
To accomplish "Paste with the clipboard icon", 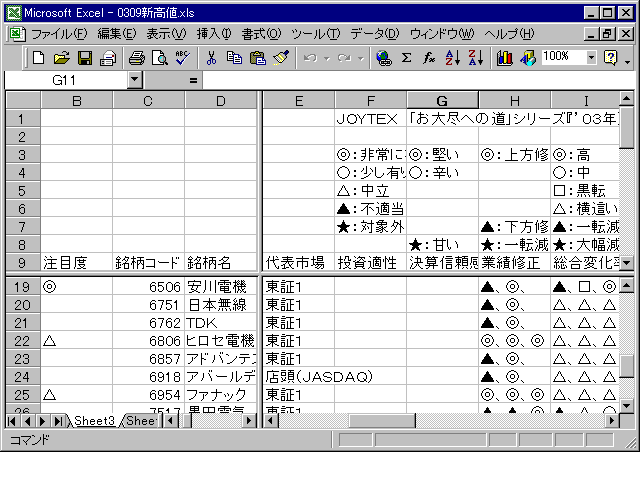I will 258,58.
